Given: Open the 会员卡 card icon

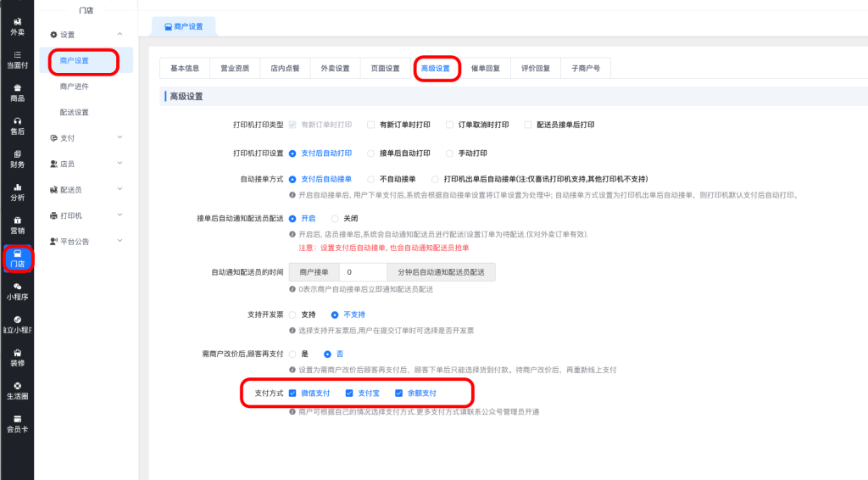Looking at the screenshot, I should pyautogui.click(x=17, y=423).
